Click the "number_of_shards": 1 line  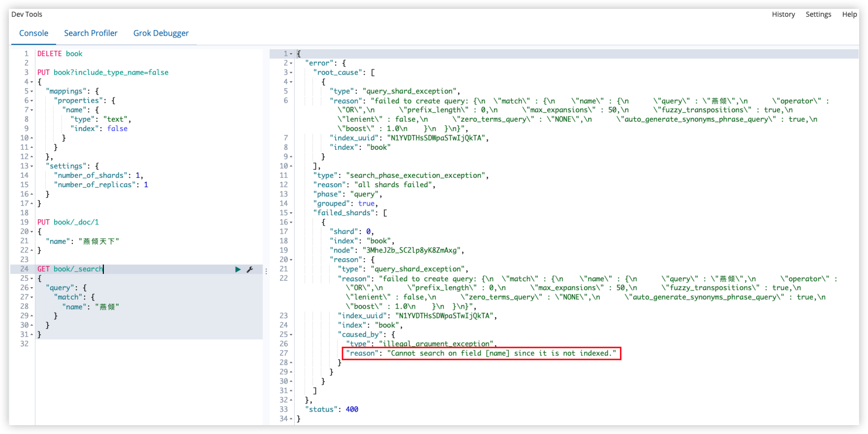click(x=98, y=175)
